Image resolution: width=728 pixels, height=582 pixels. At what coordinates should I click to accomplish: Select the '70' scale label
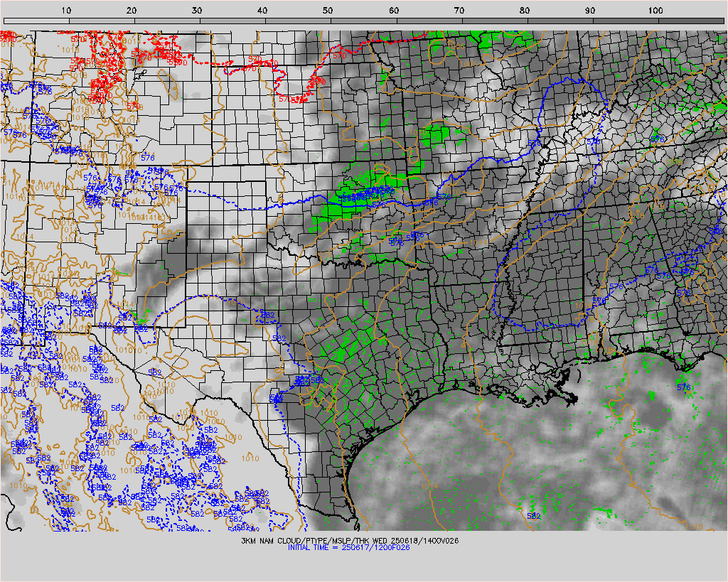tap(459, 11)
